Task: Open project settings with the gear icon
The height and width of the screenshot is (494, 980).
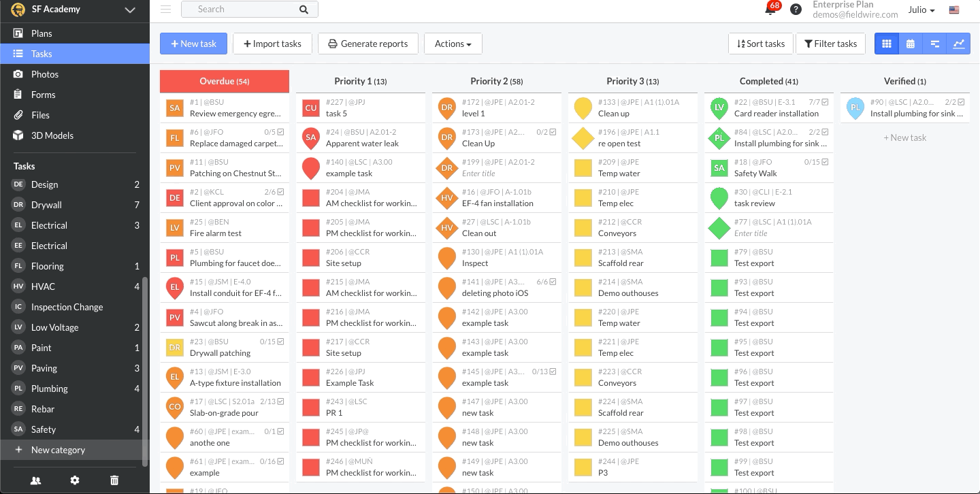Action: pyautogui.click(x=74, y=480)
